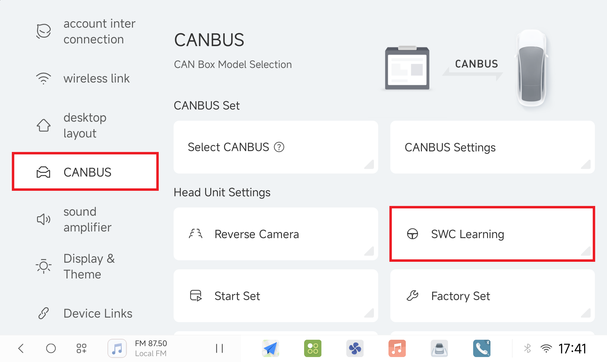Launch the fan climate app icon
607x364 pixels.
pos(355,349)
